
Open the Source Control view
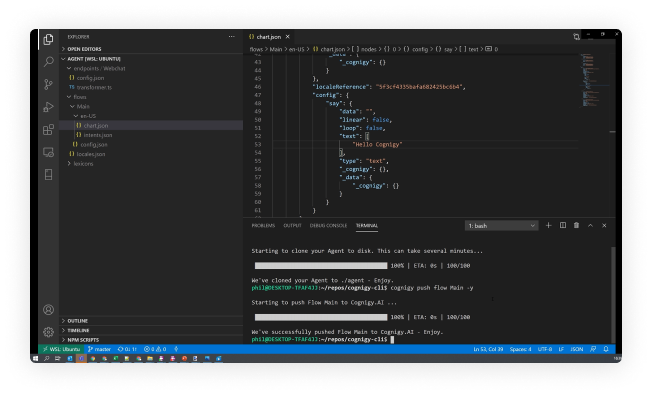pos(48,84)
